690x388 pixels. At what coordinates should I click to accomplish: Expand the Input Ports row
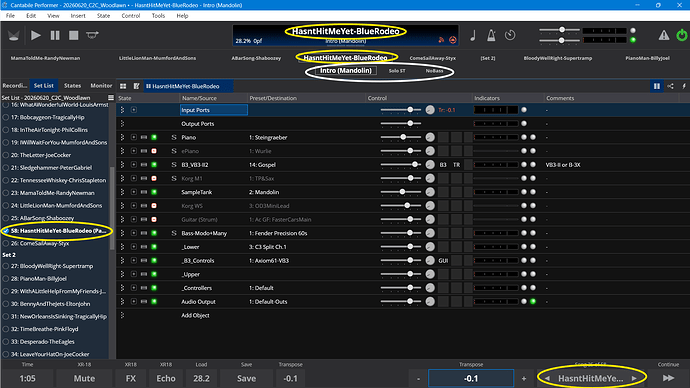pyautogui.click(x=134, y=110)
